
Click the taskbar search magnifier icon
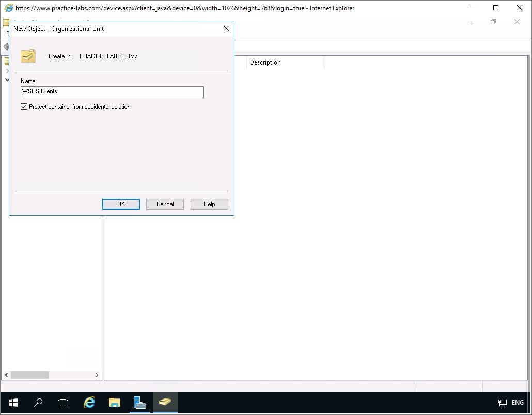click(x=38, y=403)
